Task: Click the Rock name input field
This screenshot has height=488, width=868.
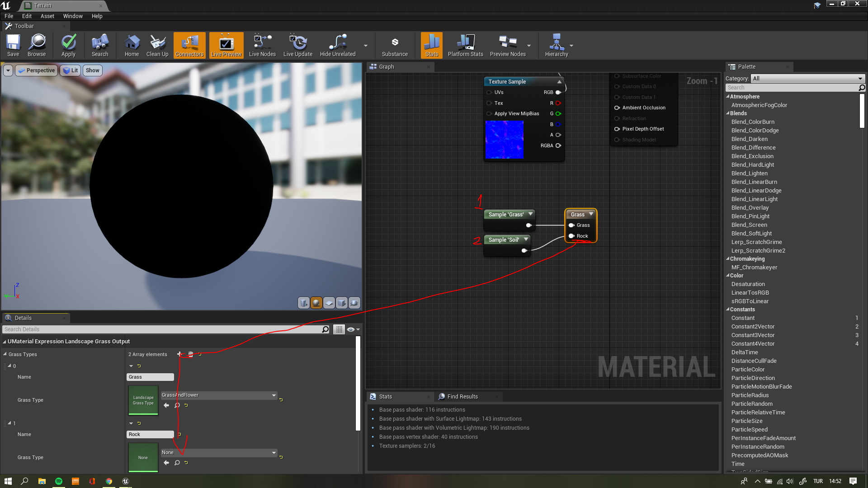Action: [x=150, y=435]
